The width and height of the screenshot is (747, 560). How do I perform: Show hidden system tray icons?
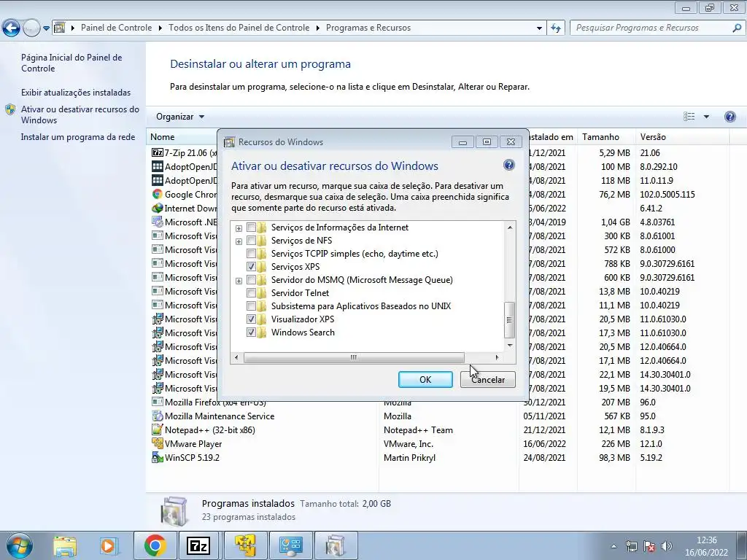click(x=614, y=546)
